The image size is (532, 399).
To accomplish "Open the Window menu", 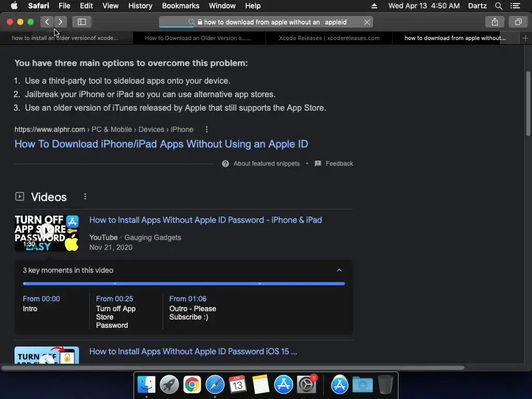I will (222, 6).
